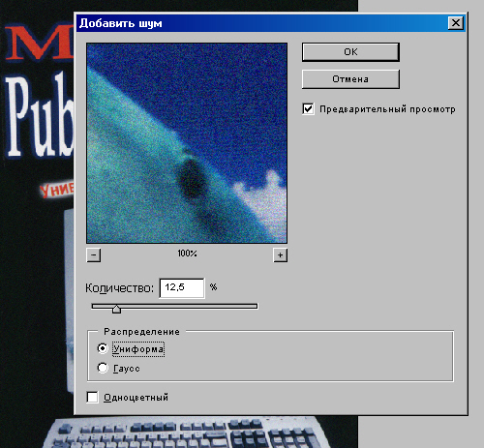Click the Количество value field showing 12,5
The width and height of the screenshot is (484, 448).
pos(182,287)
